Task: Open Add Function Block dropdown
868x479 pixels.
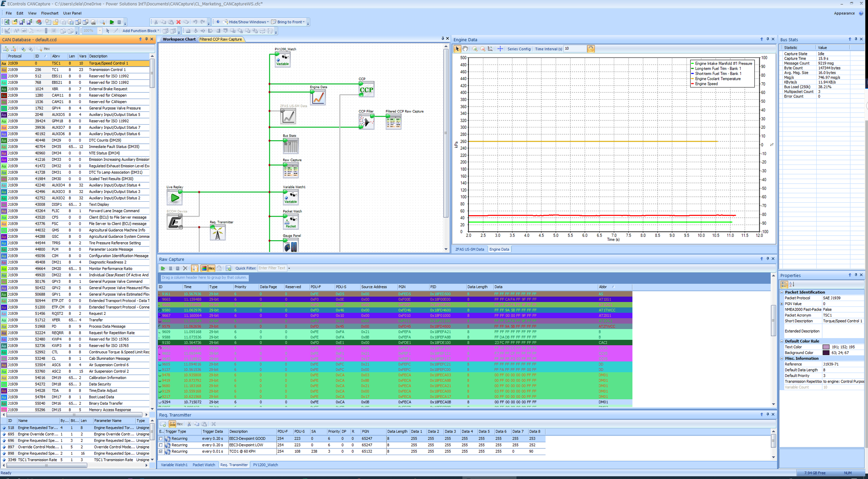Action: tap(141, 31)
